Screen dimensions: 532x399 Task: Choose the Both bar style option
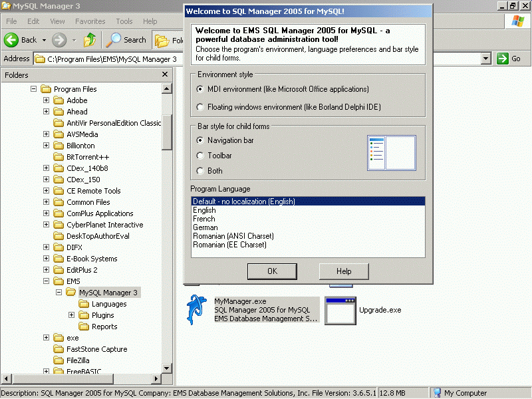click(x=200, y=171)
